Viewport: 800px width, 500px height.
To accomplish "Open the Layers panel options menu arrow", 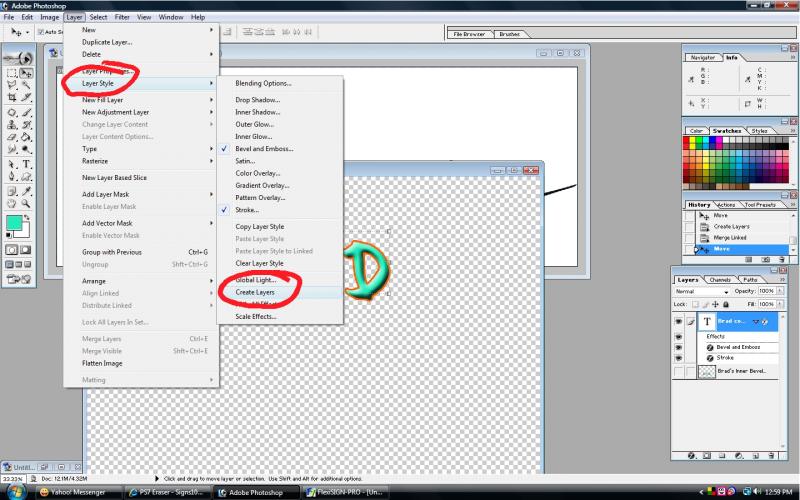I will (x=783, y=280).
